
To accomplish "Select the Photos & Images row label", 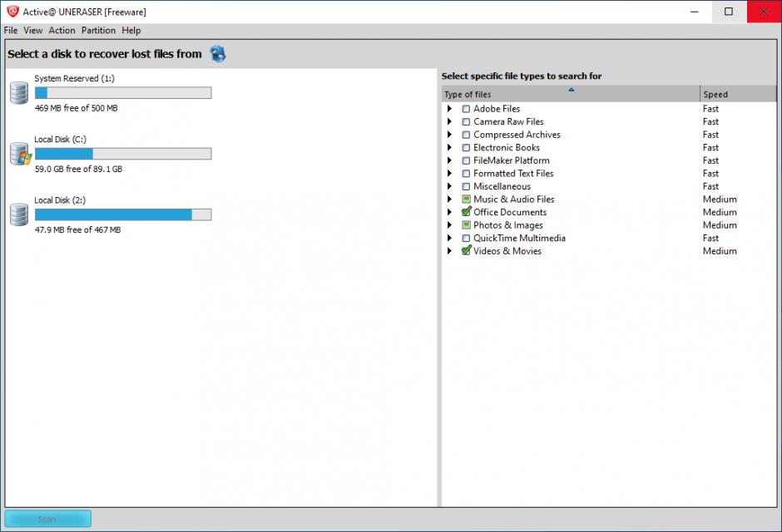I will [x=508, y=225].
